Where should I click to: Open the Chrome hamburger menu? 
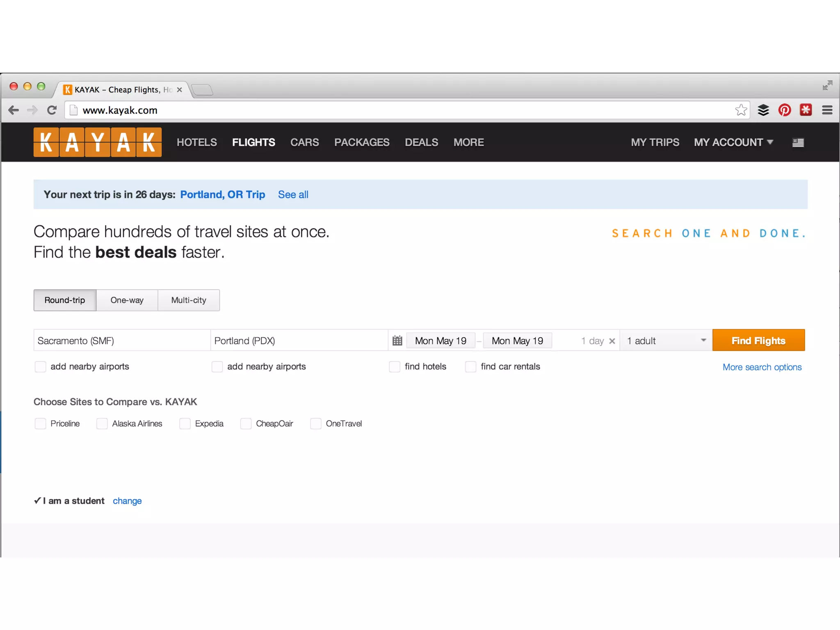tap(827, 110)
